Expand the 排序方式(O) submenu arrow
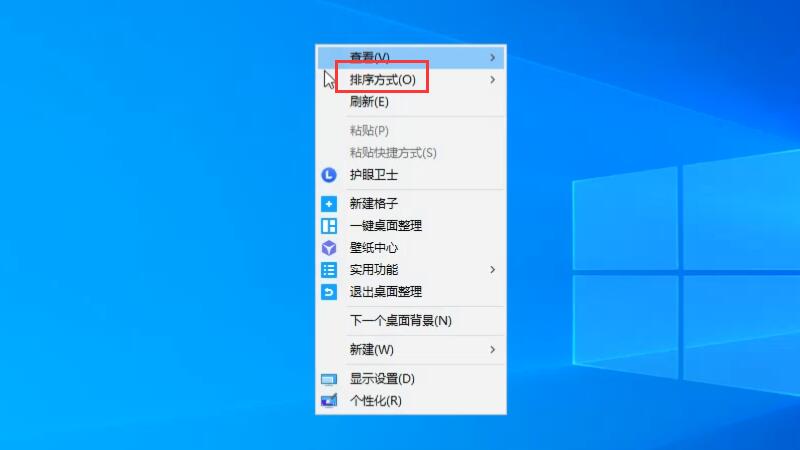This screenshot has height=450, width=800. pos(492,79)
